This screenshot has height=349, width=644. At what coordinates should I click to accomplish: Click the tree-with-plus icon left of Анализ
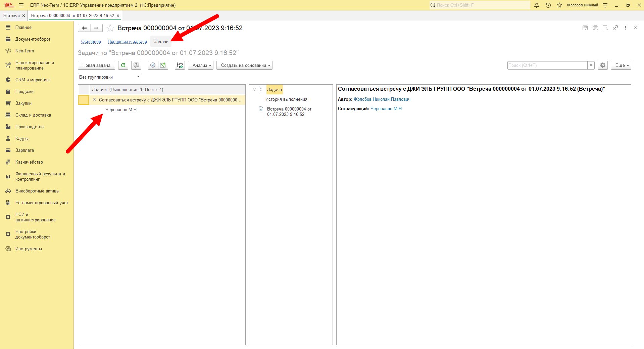(180, 65)
